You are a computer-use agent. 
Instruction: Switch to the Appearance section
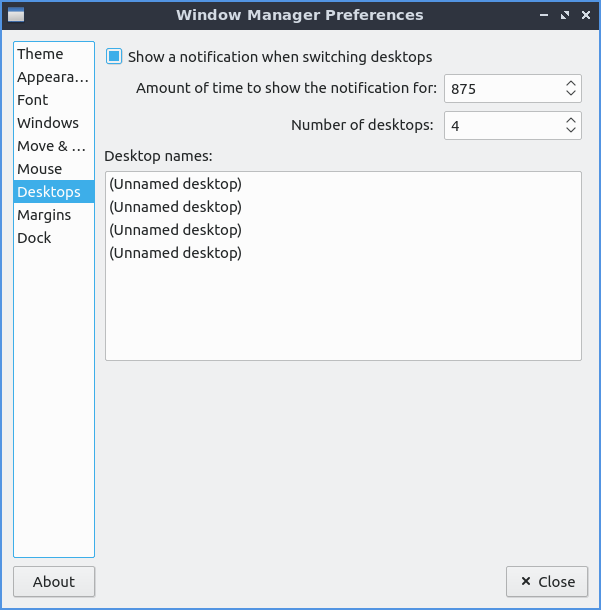tap(53, 77)
